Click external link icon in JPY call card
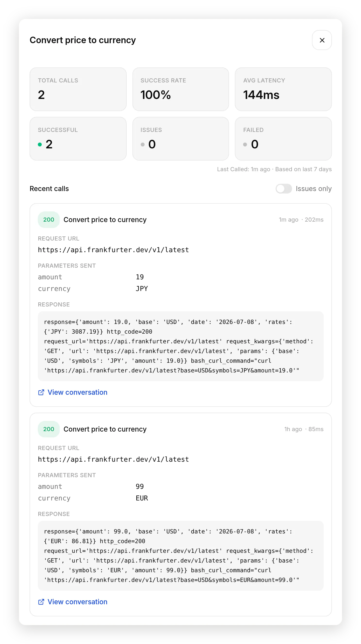This screenshot has height=644, width=361. 41,392
